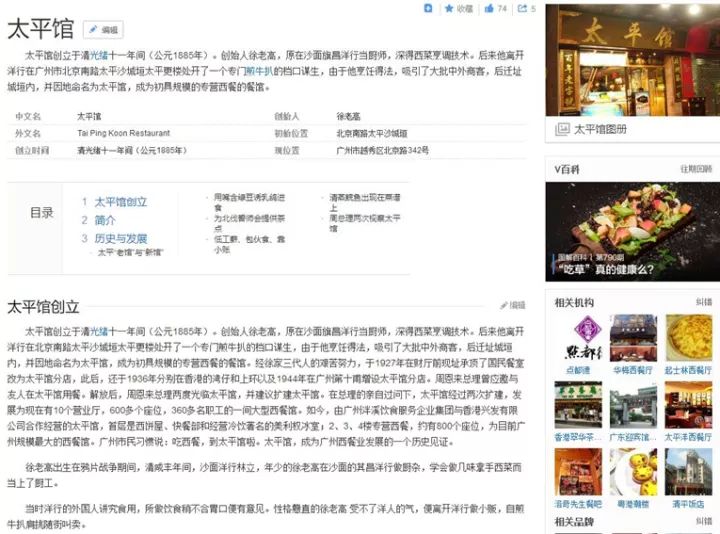Click the 起士林西餐厅 text link

pyautogui.click(x=688, y=370)
